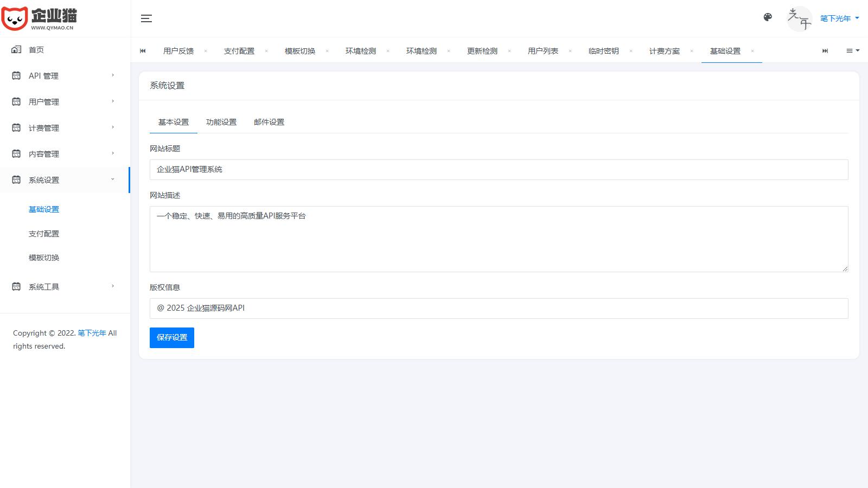The width and height of the screenshot is (868, 488).
Task: Click the hamburger sidebar collapse icon
Action: click(146, 18)
